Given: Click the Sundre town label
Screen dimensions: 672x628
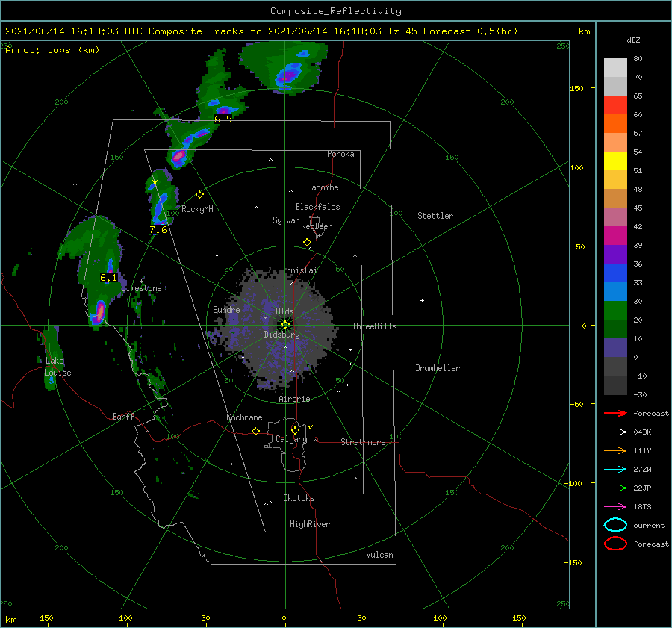Looking at the screenshot, I should click(x=227, y=310).
